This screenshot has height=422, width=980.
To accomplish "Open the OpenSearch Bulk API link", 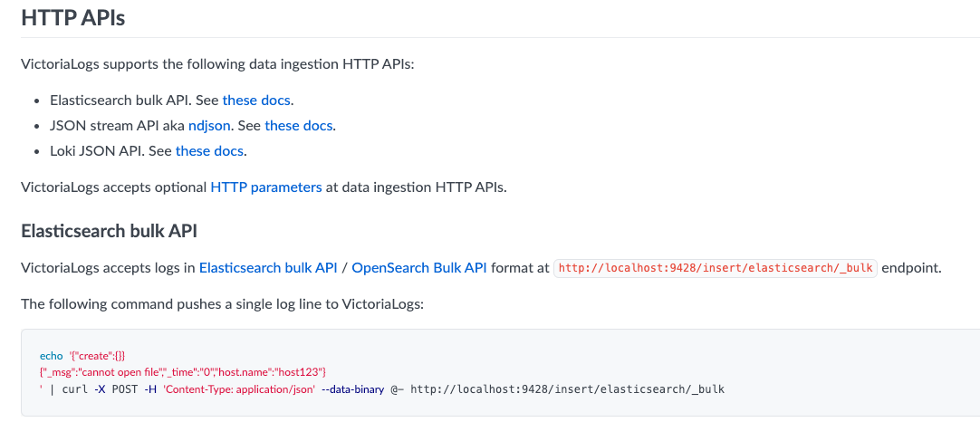I will point(419,268).
